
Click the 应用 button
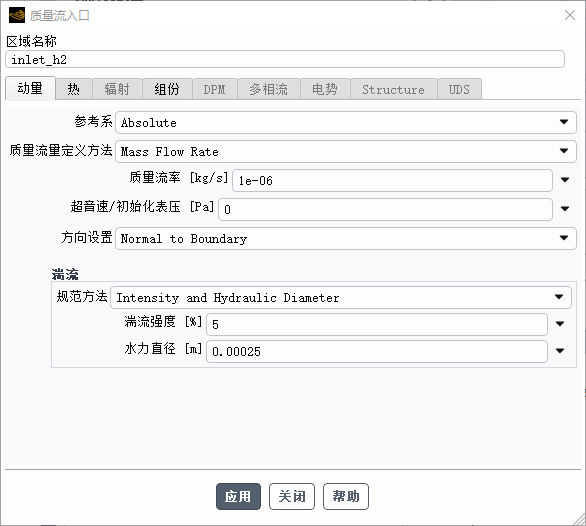238,496
